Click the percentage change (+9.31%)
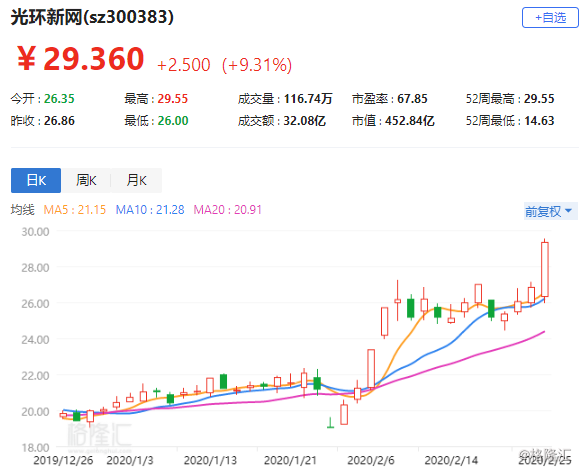579x469 pixels. coord(257,65)
